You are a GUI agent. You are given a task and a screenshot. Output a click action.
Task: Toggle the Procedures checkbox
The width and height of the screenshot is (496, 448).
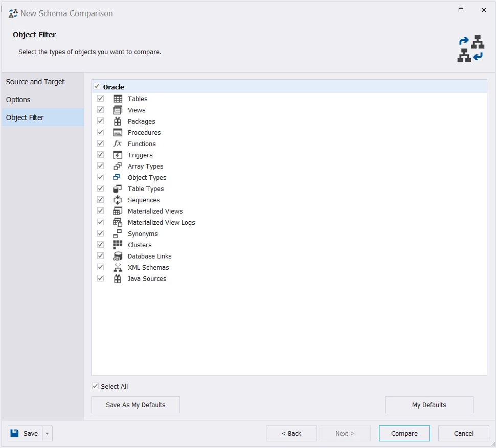point(101,132)
